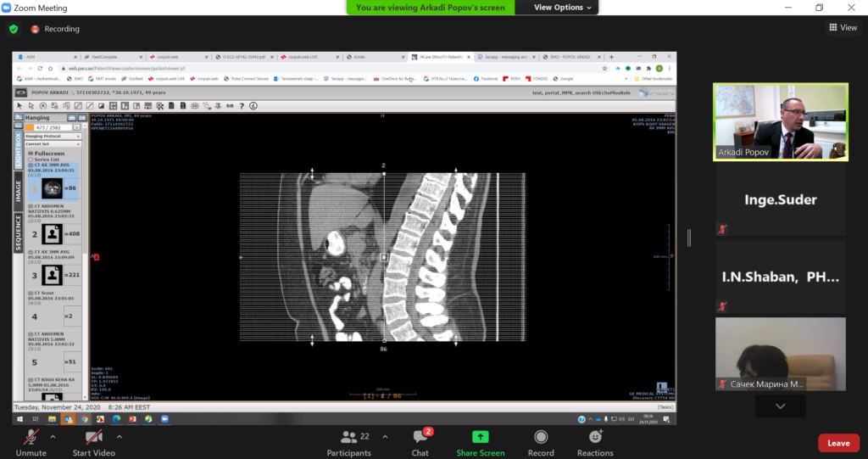Click the Record button in Zoom
Image resolution: width=868 pixels, height=459 pixels.
coord(541,443)
